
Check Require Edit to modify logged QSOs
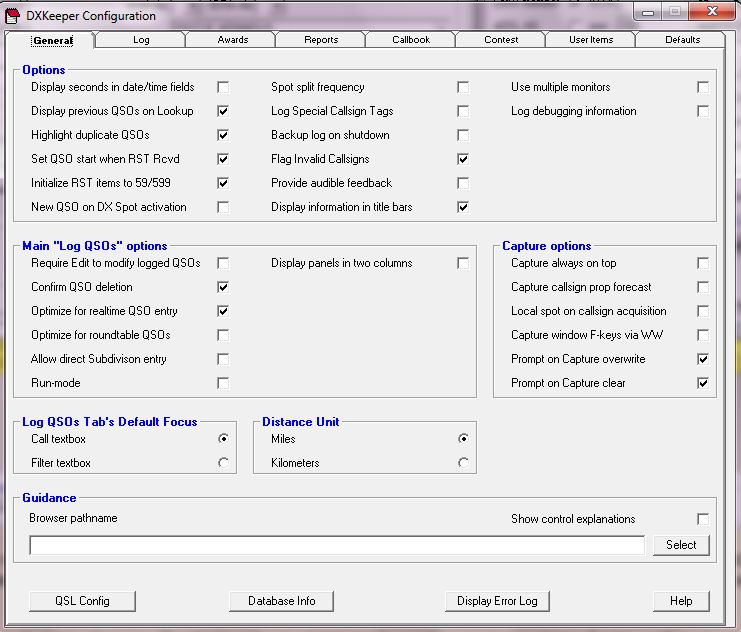tap(223, 263)
